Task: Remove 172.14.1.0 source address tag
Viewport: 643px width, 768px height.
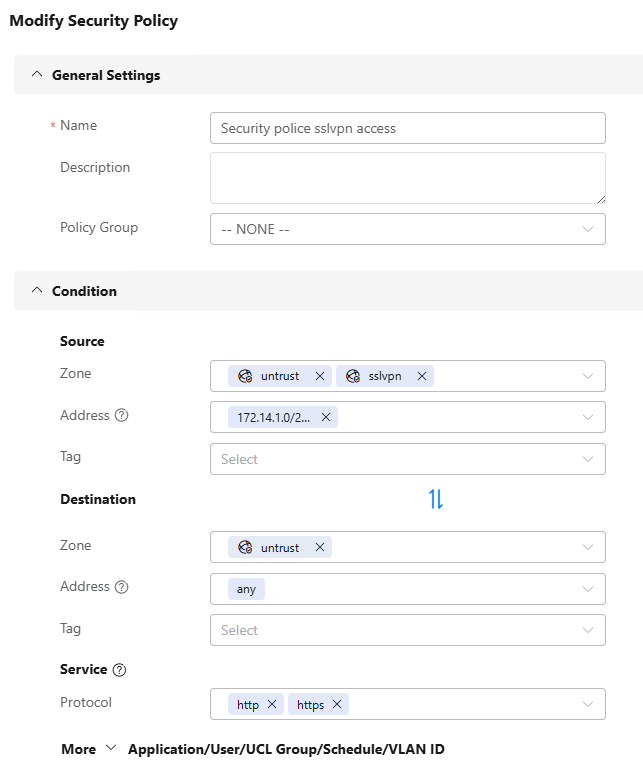Action: [326, 417]
